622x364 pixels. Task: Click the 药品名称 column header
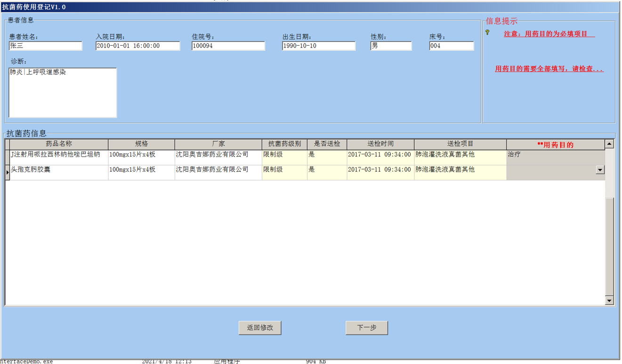pos(59,144)
